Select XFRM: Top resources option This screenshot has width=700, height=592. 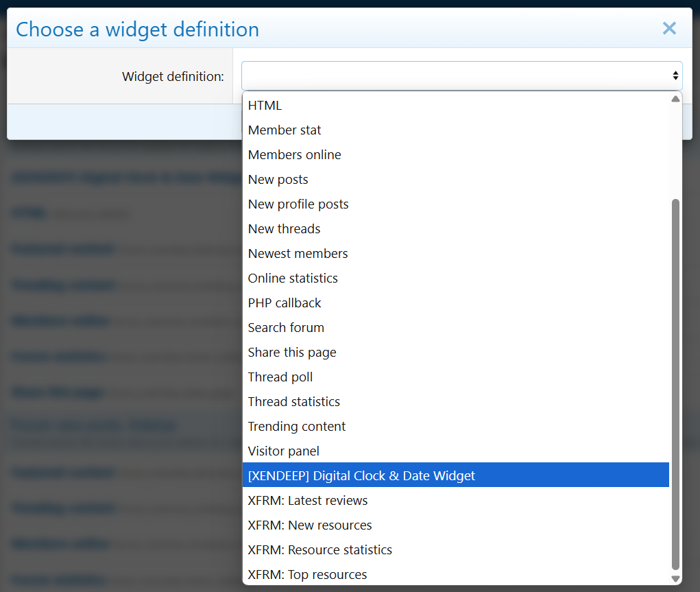click(x=307, y=575)
